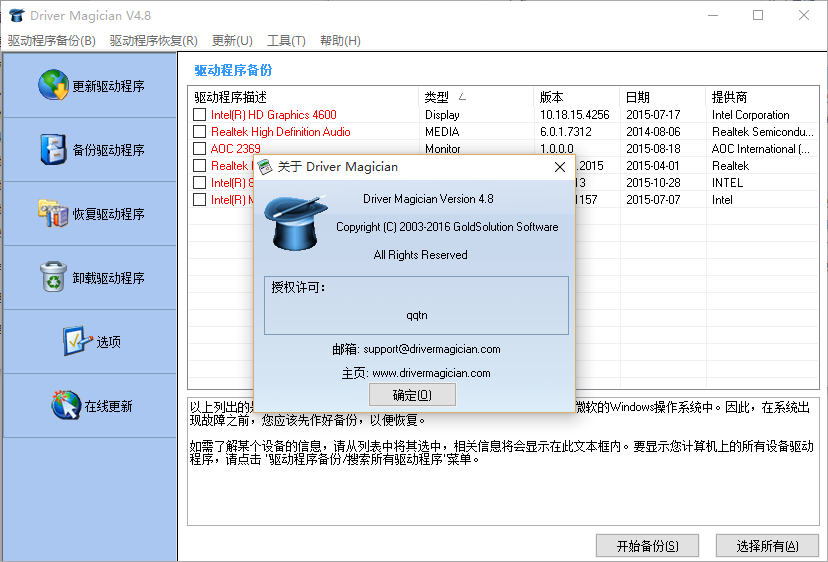828x562 pixels.
Task: Sort drivers by the 日期 column header
Action: click(637, 97)
